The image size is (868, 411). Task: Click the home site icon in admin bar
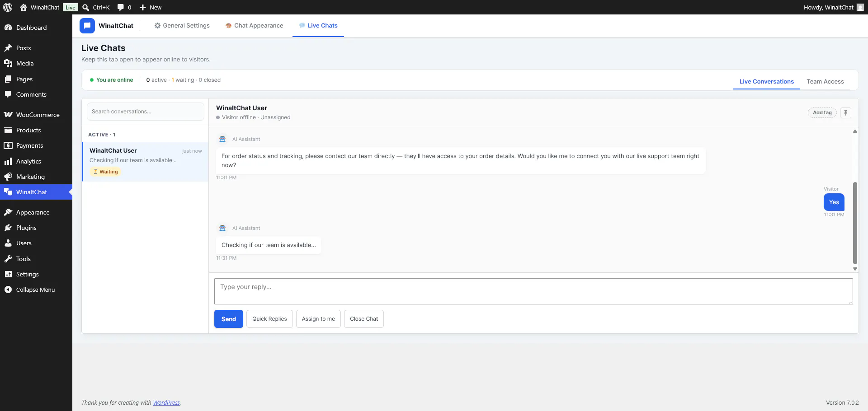[x=24, y=7]
